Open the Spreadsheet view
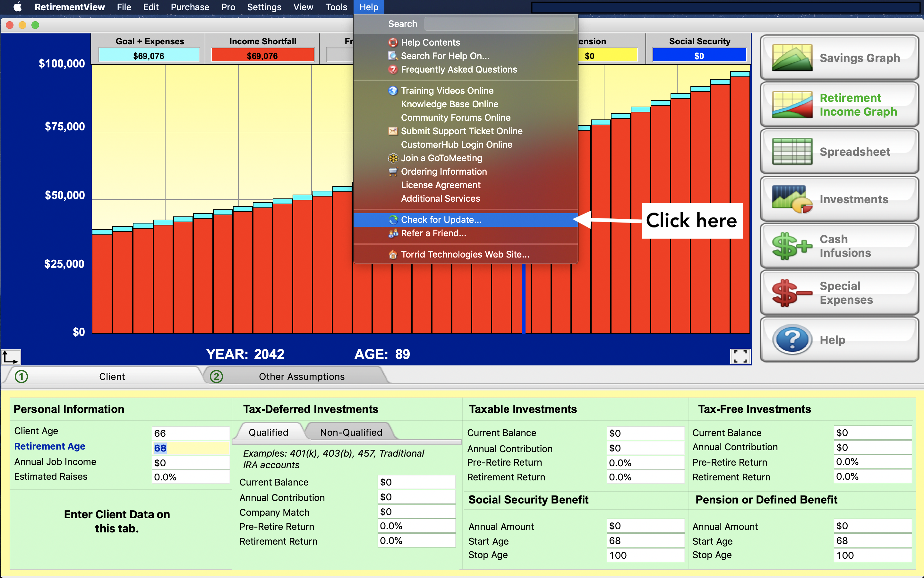Image resolution: width=924 pixels, height=578 pixels. [x=839, y=152]
